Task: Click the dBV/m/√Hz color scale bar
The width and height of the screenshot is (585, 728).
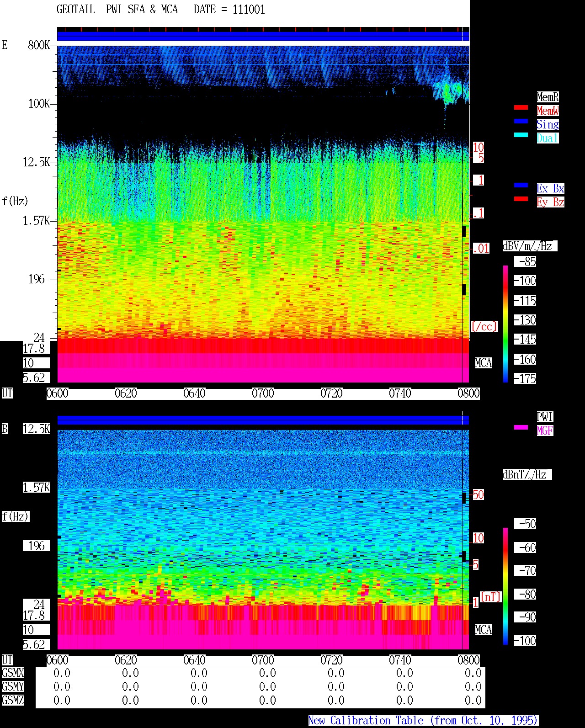Action: pos(505,324)
